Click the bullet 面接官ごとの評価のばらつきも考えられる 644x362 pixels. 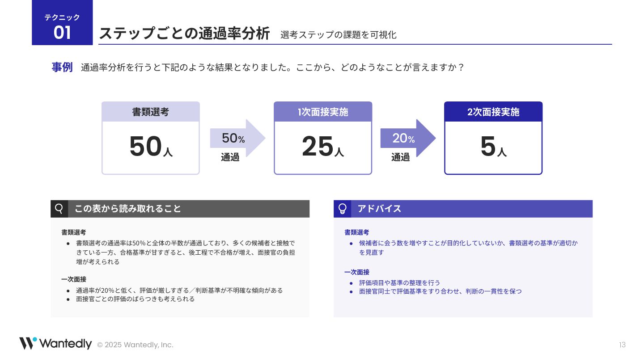point(136,299)
